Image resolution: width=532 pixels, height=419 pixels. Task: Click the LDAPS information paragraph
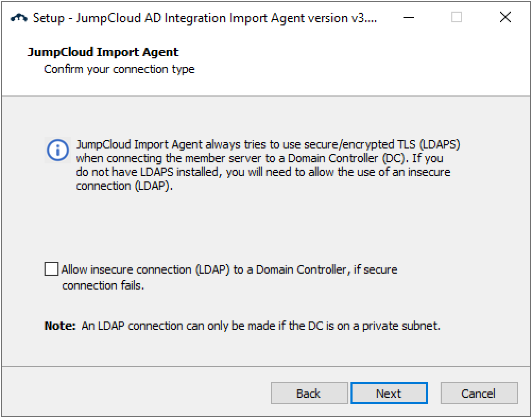[x=264, y=165]
